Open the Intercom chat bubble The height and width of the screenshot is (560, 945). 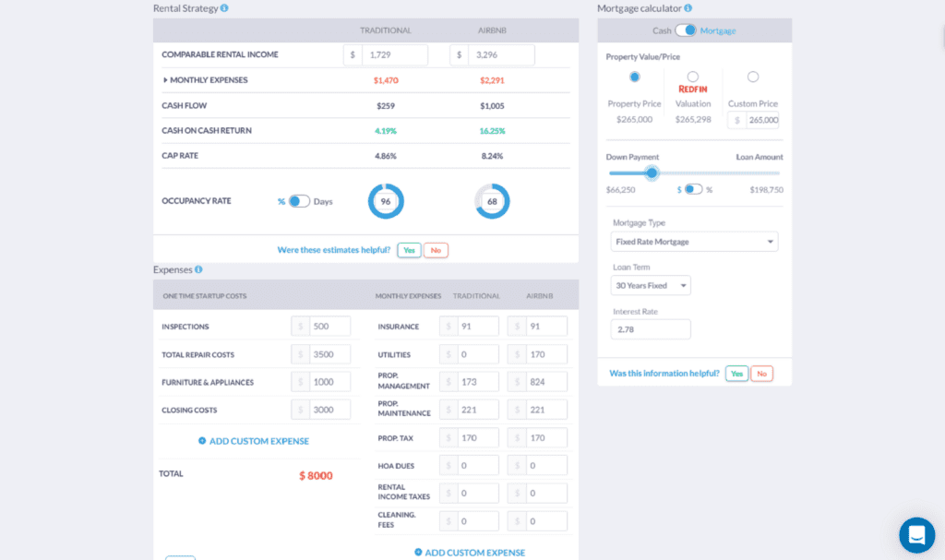916,535
